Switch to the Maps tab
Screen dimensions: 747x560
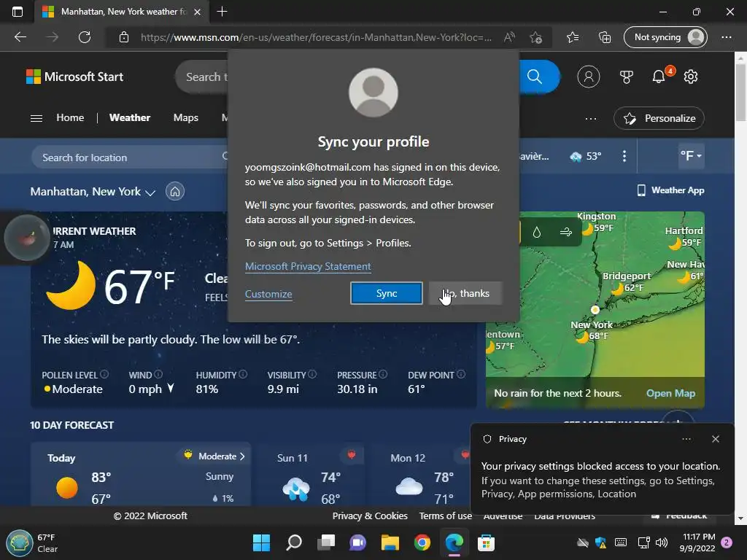tap(186, 117)
